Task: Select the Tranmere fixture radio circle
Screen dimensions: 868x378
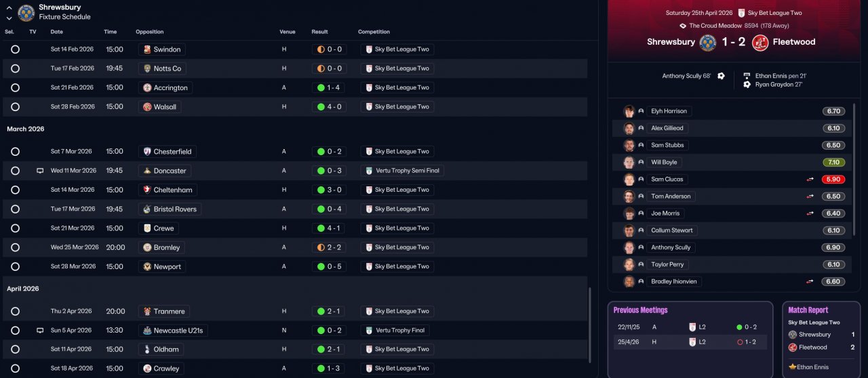Action: pos(15,312)
